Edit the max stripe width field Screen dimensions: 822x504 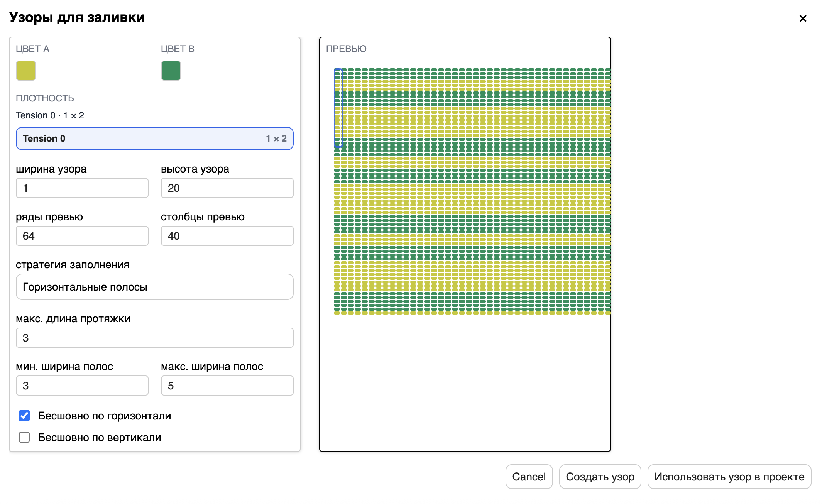tap(227, 386)
